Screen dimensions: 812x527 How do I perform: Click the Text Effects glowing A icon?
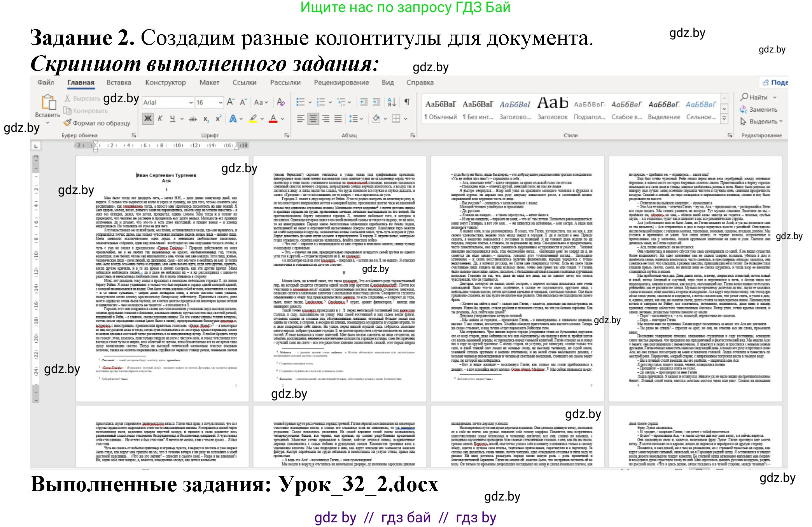tap(233, 119)
